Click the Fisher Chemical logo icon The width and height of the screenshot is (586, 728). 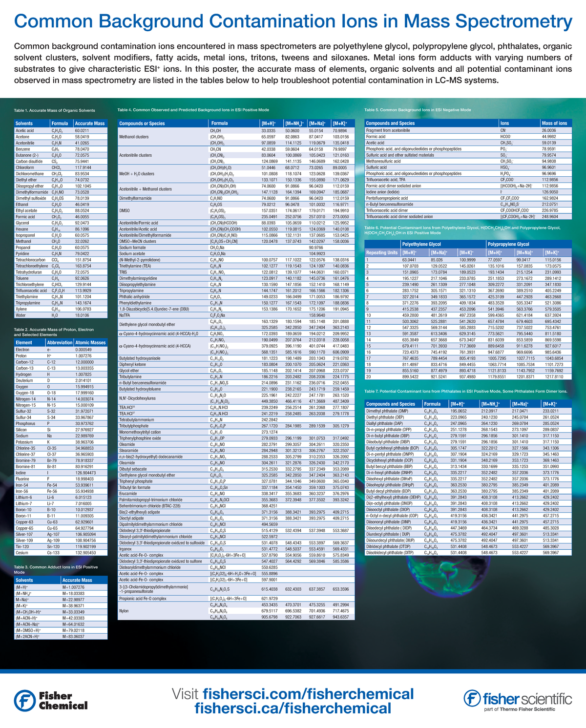click(x=24, y=700)
